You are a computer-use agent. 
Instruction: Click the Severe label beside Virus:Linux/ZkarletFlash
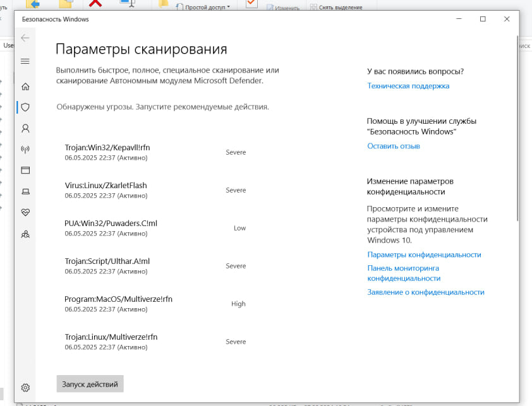(x=236, y=190)
